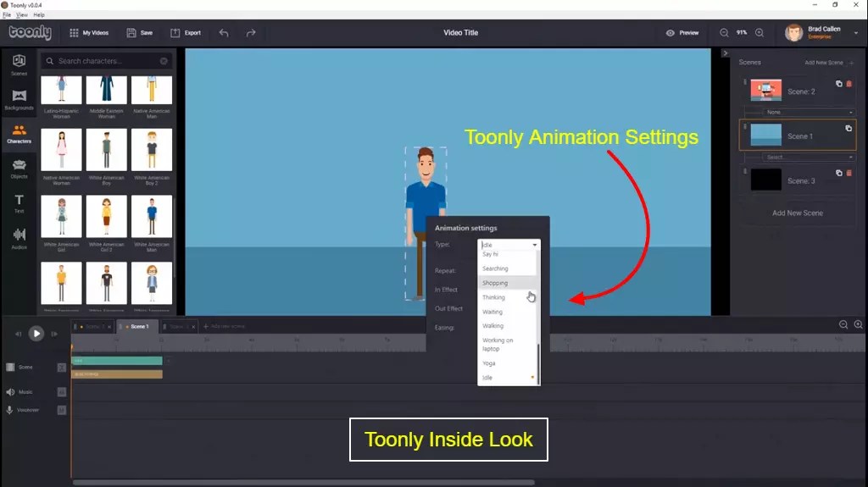Viewport: 868px width, 487px height.
Task: Zoom out the canvas
Action: (724, 33)
